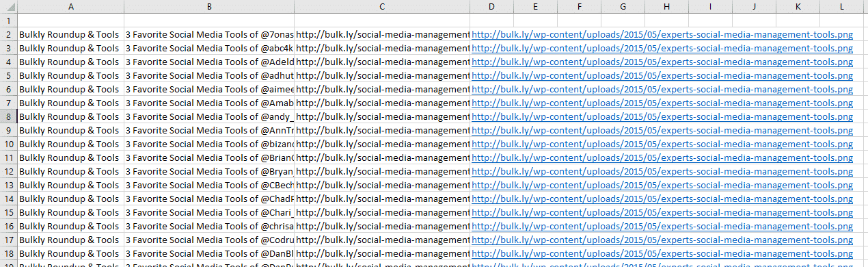Select row 6 header
The width and height of the screenshot is (868, 267).
(9, 89)
